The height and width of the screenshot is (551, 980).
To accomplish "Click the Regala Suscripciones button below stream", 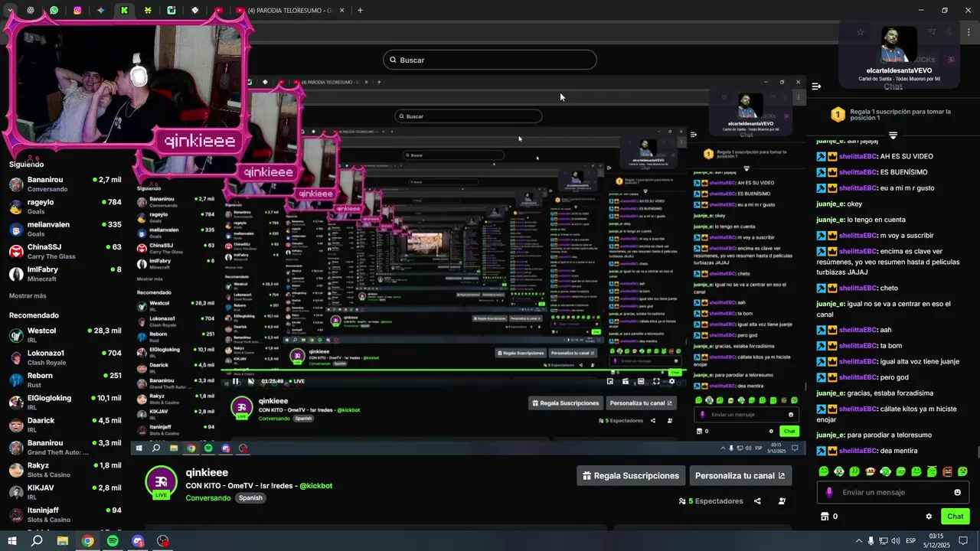I will (630, 476).
